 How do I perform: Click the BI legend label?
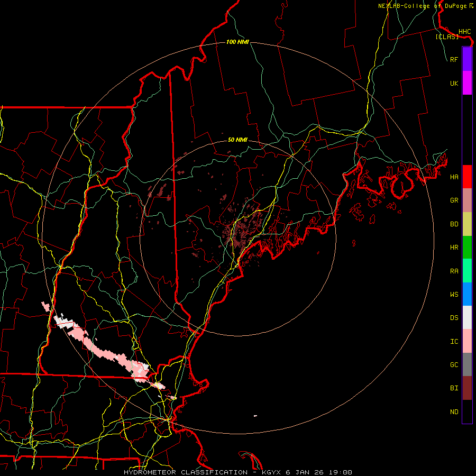coord(454,388)
